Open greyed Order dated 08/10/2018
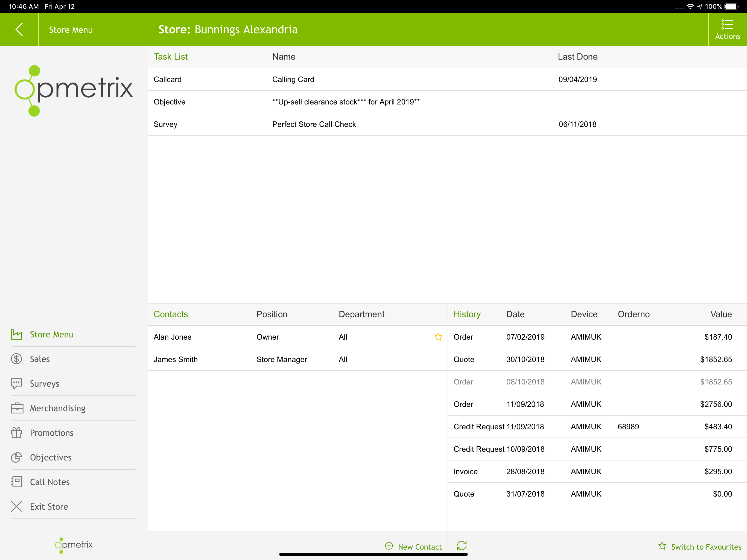This screenshot has width=747, height=560. coord(597,382)
